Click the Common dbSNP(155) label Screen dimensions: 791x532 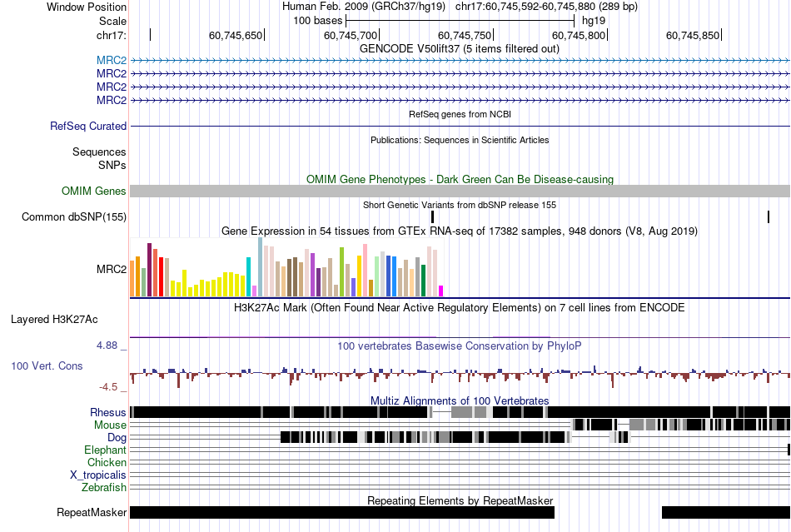pos(74,216)
